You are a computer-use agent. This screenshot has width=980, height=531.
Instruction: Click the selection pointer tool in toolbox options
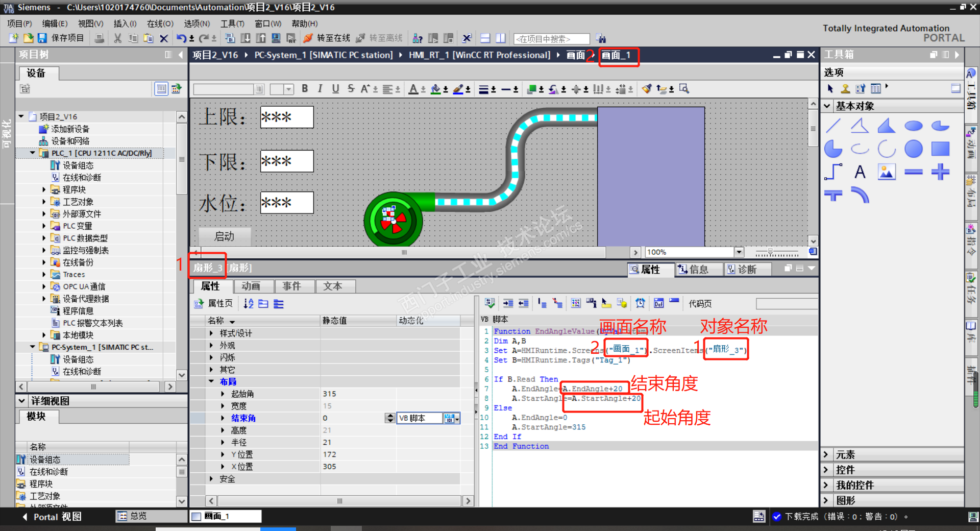(830, 88)
